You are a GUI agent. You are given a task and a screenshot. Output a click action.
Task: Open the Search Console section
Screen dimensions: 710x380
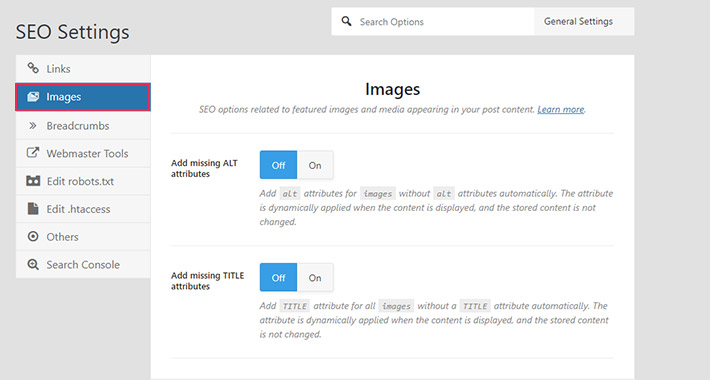coord(83,265)
